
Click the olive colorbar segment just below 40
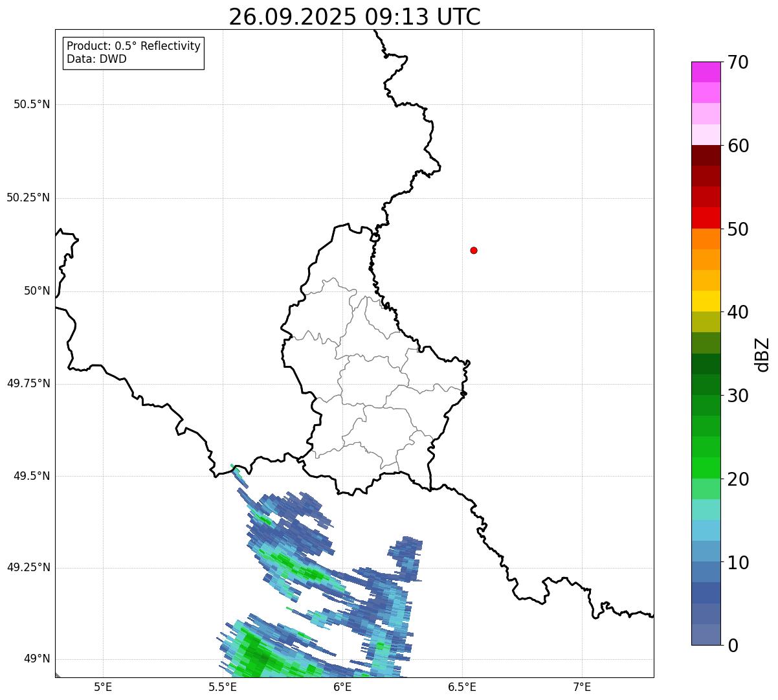(706, 322)
